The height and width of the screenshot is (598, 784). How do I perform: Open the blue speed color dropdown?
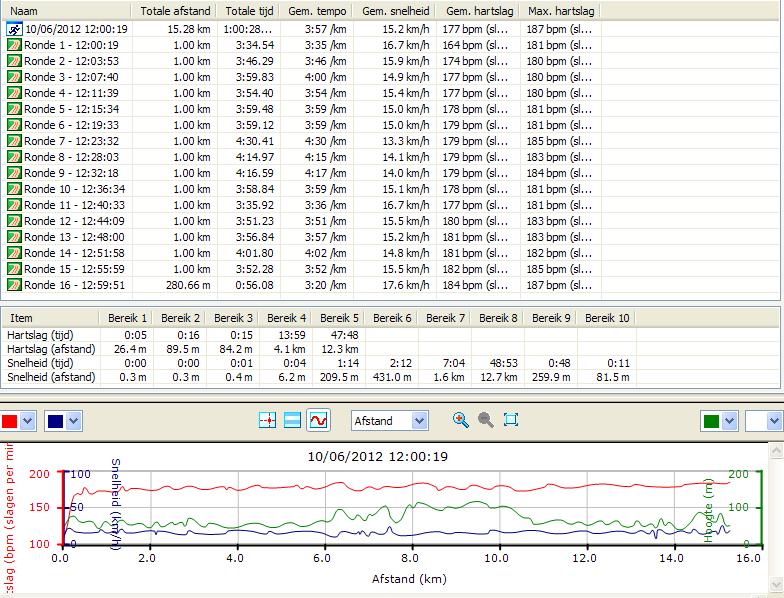pos(74,421)
